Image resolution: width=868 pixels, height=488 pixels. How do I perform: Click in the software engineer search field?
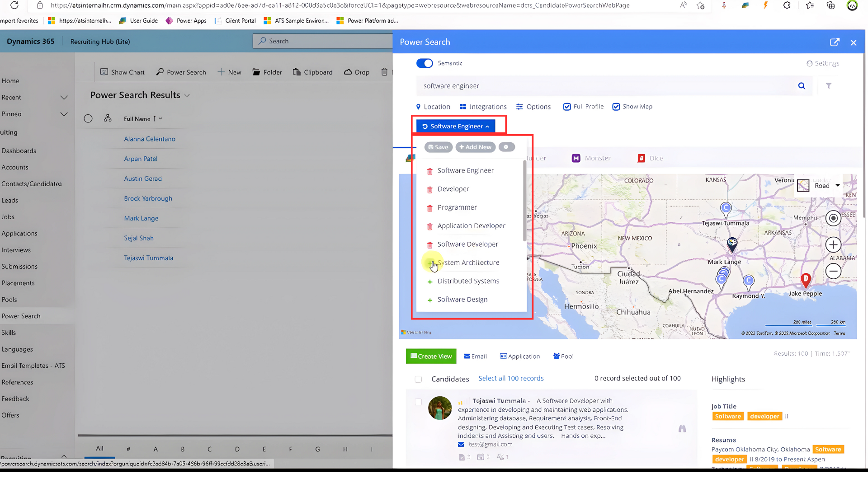coord(606,86)
